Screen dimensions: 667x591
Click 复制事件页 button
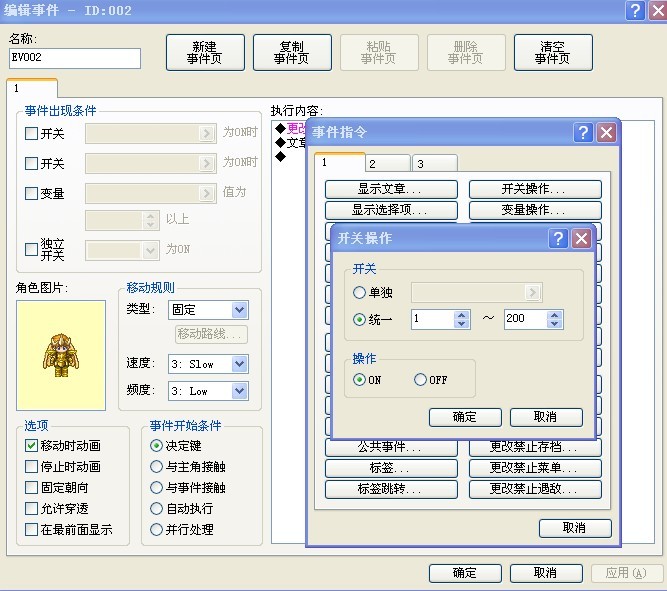click(292, 52)
